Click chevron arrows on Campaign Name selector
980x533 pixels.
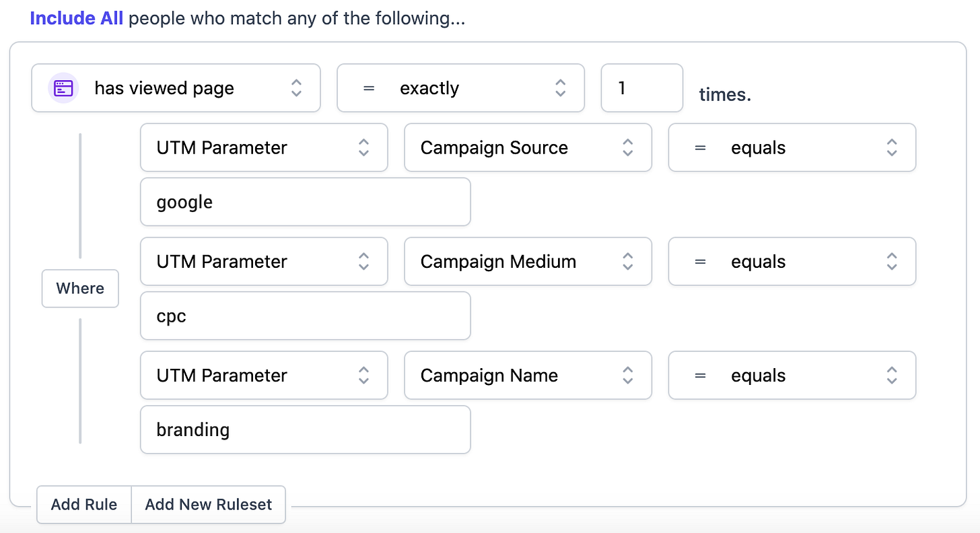tap(627, 375)
